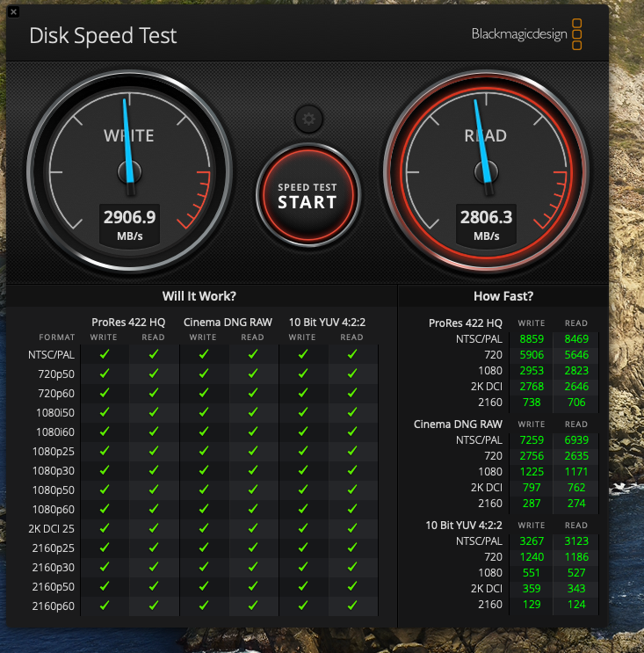Click 10 Bit YUV write checkmark for 1080i60
Image resolution: width=644 pixels, height=653 pixels.
coord(303,431)
